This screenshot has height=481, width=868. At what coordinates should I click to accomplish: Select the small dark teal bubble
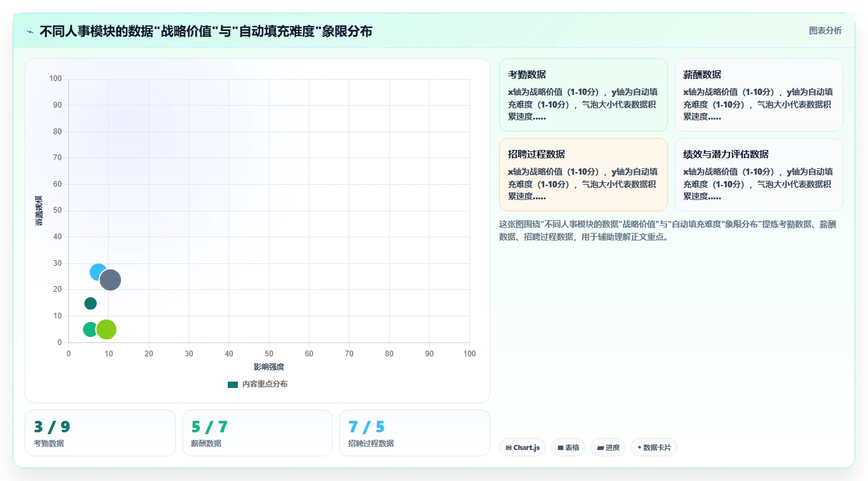pos(90,303)
